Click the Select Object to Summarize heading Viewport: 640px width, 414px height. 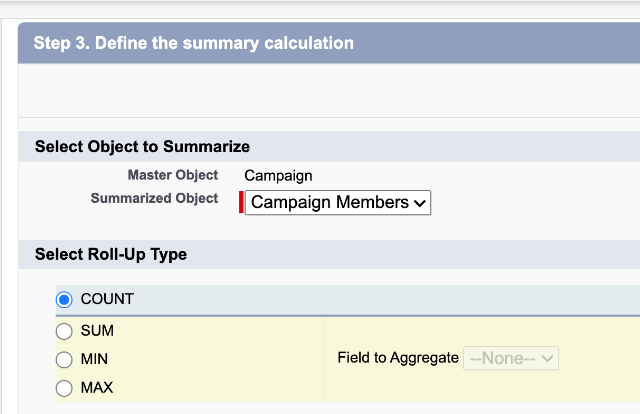pyautogui.click(x=142, y=147)
